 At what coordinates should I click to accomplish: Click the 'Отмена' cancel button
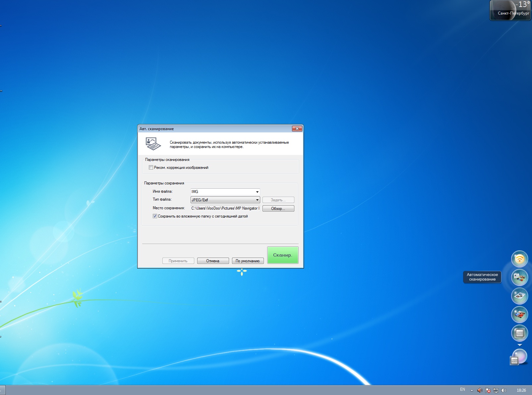coord(213,261)
